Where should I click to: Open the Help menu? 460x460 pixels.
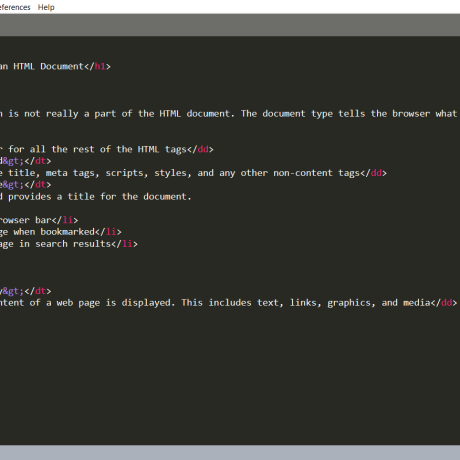(x=46, y=7)
